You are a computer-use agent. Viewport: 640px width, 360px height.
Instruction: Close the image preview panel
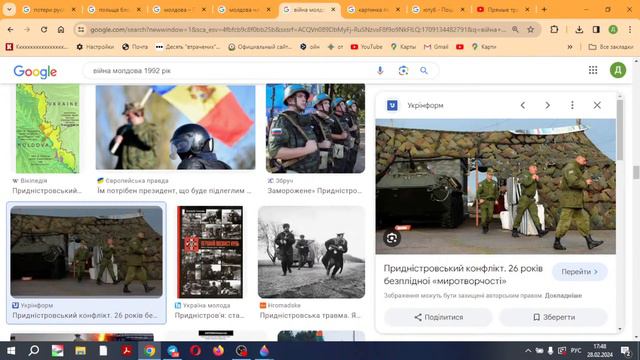pyautogui.click(x=597, y=105)
